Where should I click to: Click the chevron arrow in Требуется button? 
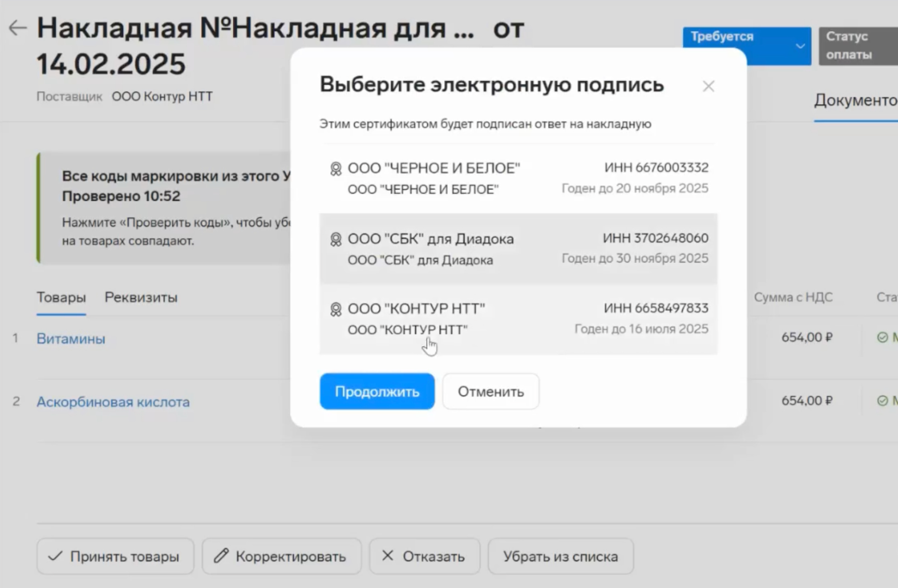point(800,47)
